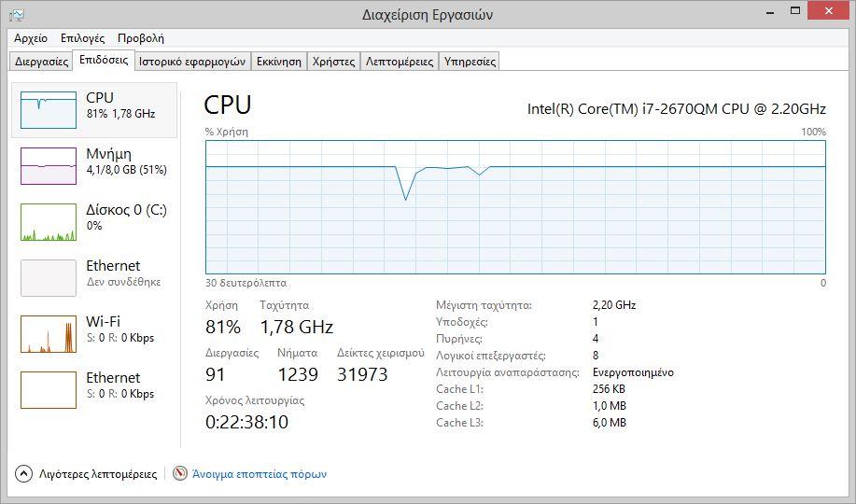Click the main CPU usage graph
This screenshot has height=504, width=856.
(x=515, y=207)
